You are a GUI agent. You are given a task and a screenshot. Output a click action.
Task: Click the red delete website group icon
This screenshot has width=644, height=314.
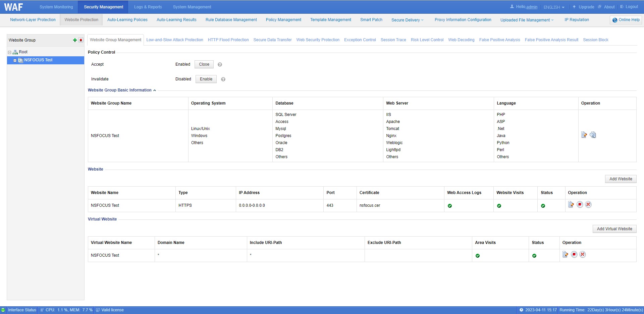[x=81, y=40]
